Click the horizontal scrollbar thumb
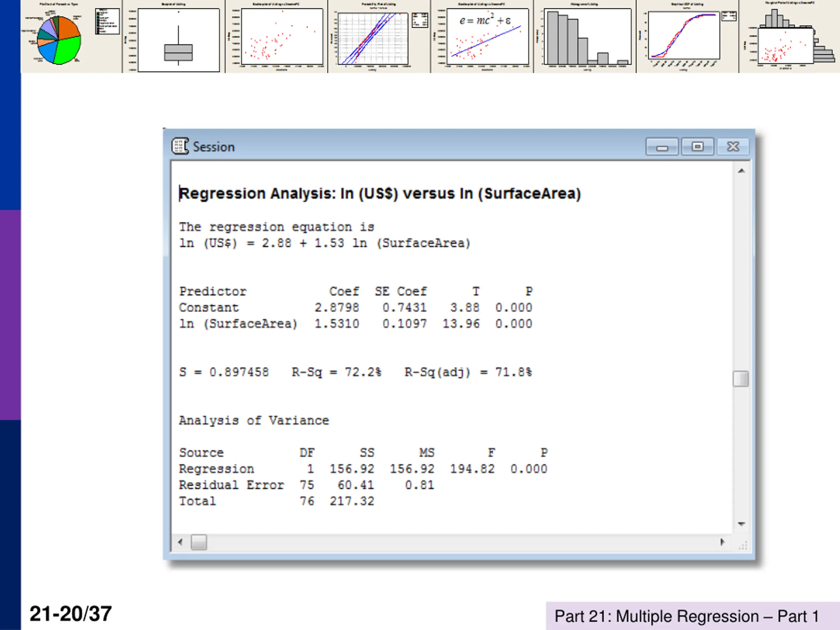Viewport: 840px width, 630px height. coord(199,542)
